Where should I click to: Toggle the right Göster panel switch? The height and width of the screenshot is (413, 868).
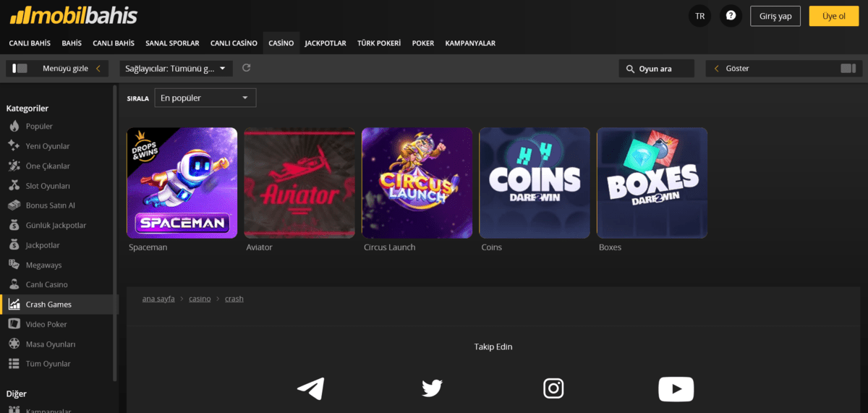pos(848,68)
